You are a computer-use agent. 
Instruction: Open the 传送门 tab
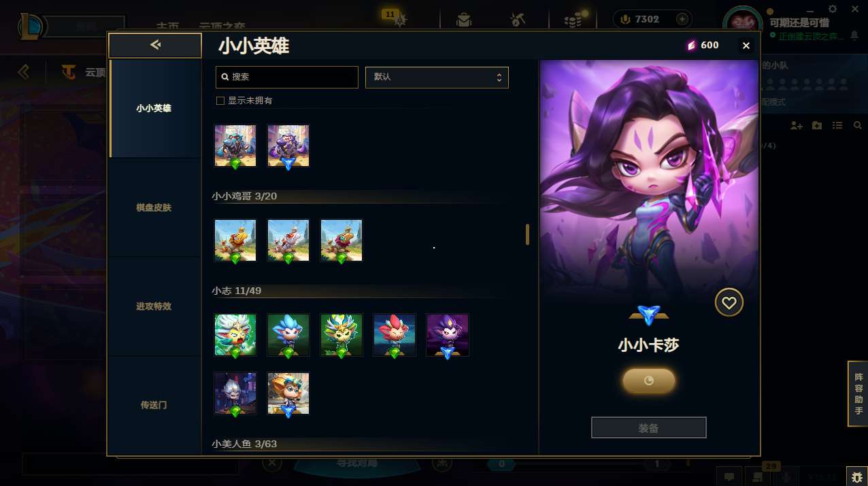154,405
